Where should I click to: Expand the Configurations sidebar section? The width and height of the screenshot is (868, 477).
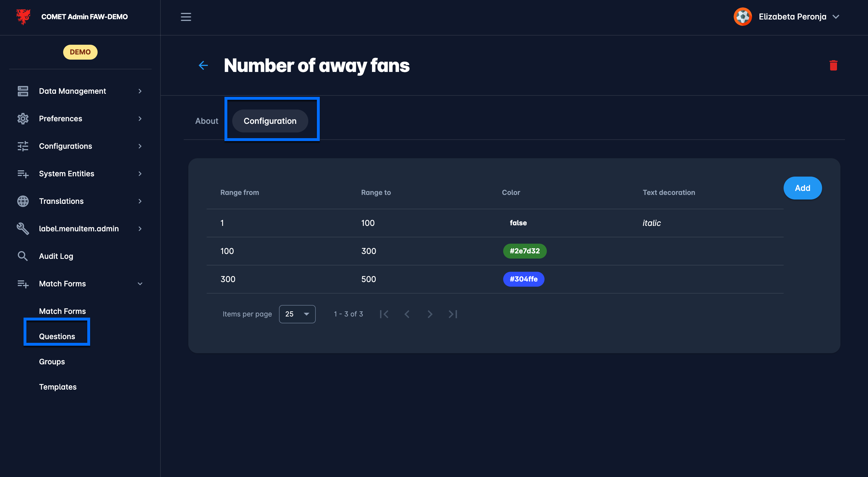140,146
